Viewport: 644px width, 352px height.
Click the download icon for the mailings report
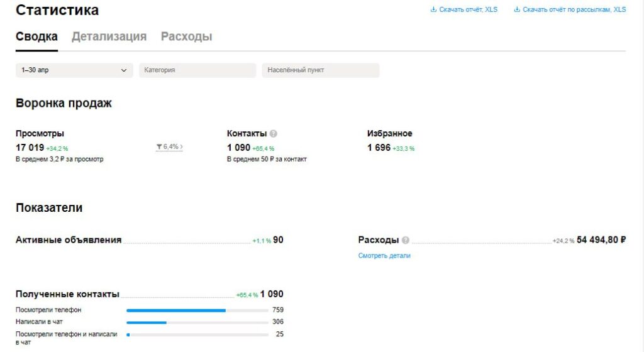517,9
